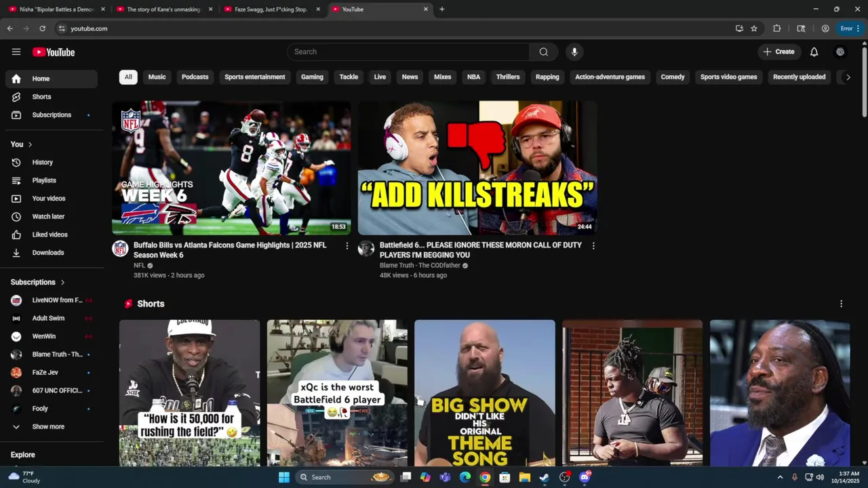Open options for Bills vs Falcons video
The height and width of the screenshot is (488, 868).
(347, 246)
